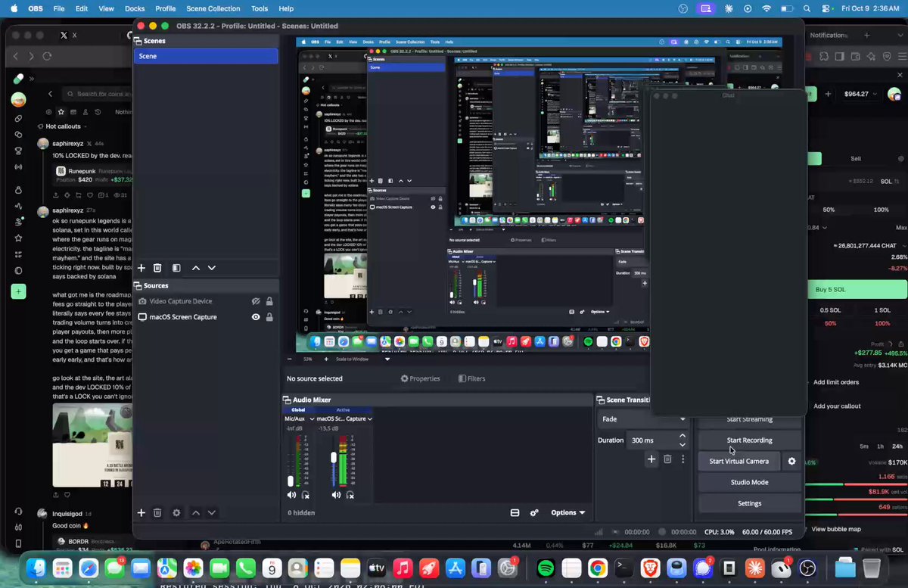Open virtual camera settings gear

pos(792,461)
